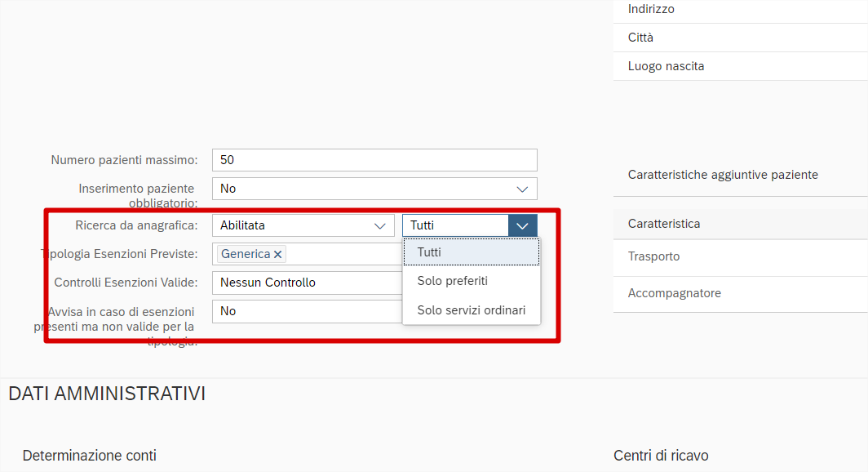Pick the Solo servizi ordinari option
This screenshot has width=868, height=472.
pyautogui.click(x=471, y=310)
